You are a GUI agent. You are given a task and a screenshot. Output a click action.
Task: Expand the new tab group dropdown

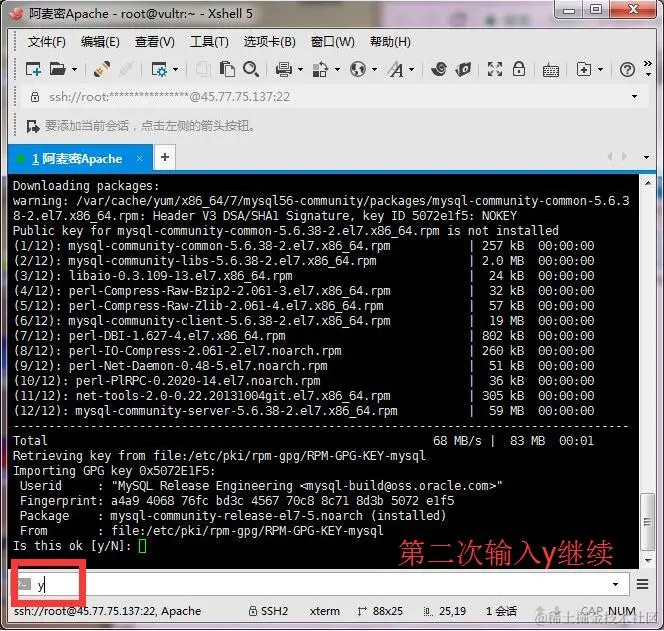(600, 69)
